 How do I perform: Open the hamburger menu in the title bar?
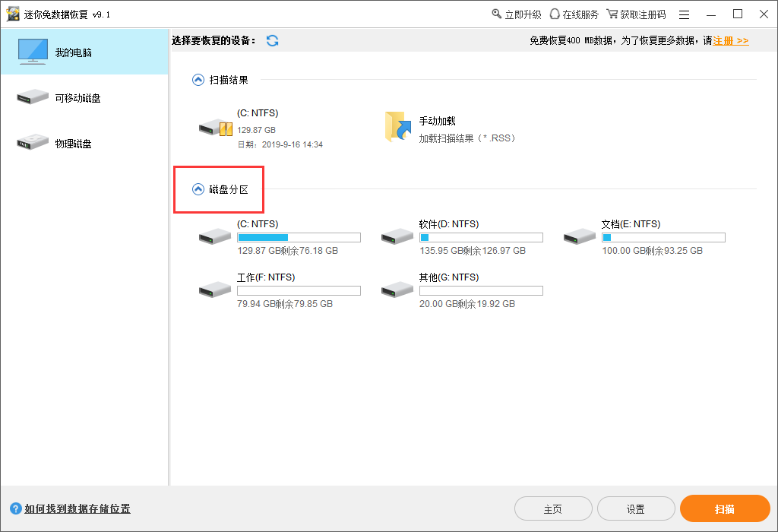(685, 15)
